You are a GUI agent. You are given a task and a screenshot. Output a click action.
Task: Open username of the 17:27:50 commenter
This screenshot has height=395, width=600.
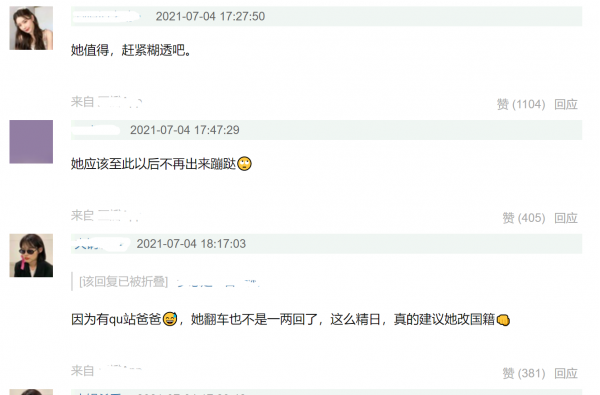[x=106, y=16]
